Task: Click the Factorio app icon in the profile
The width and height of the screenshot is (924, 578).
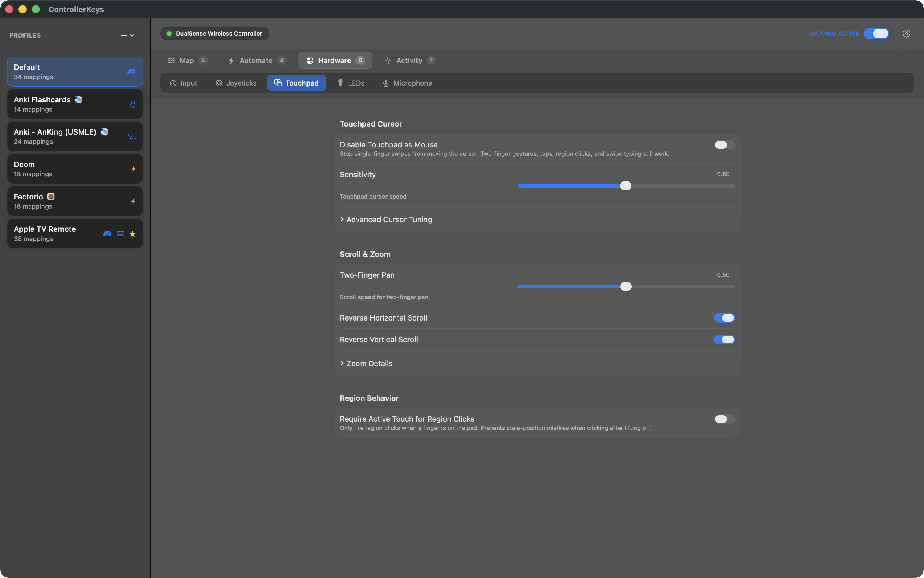Action: pos(51,197)
